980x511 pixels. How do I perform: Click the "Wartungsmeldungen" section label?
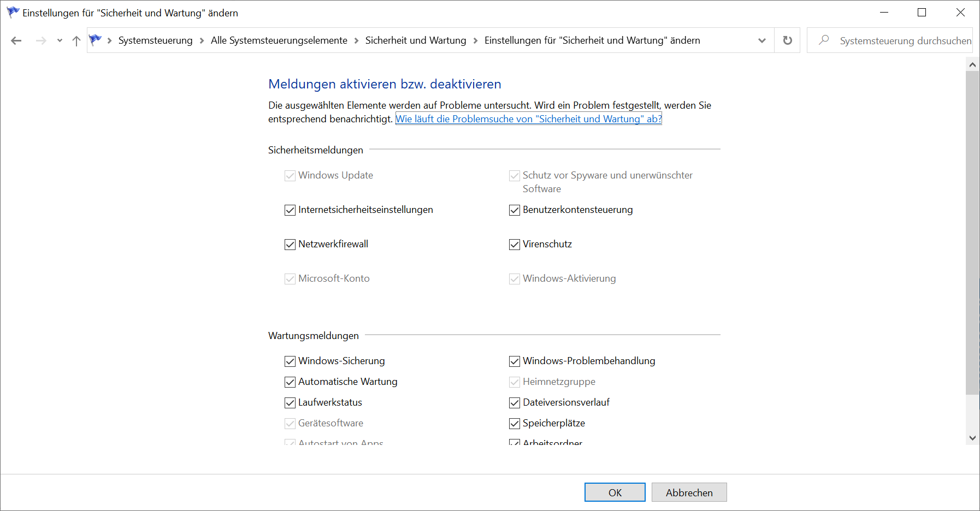click(314, 336)
